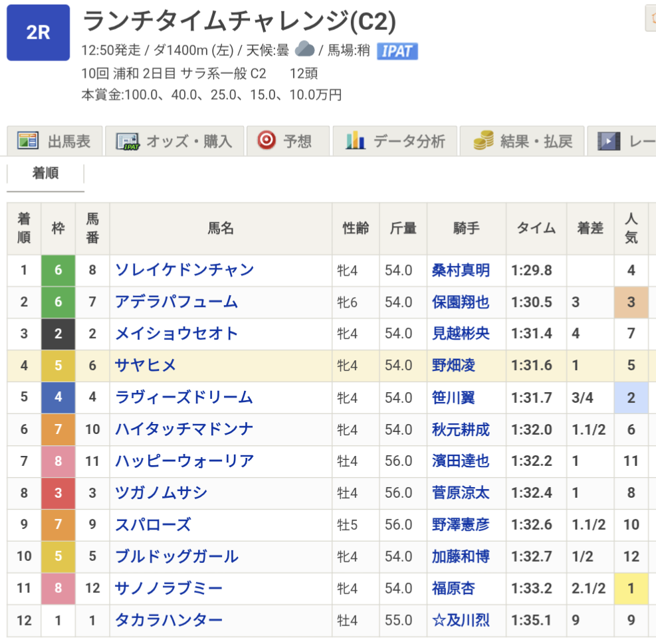Click the タイム column header
The height and width of the screenshot is (644, 656).
(x=536, y=228)
